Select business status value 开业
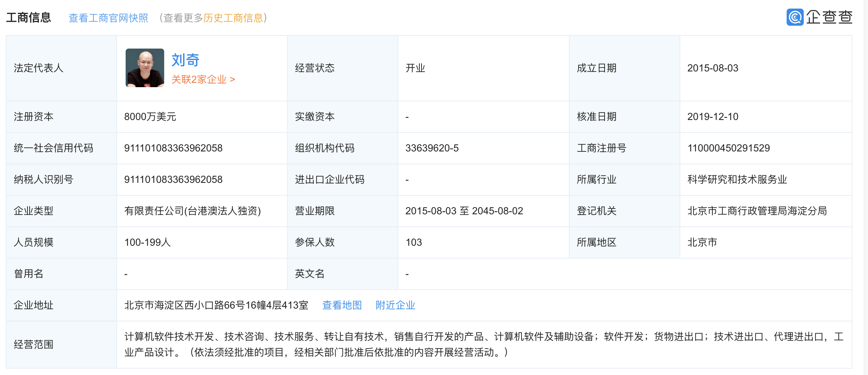Screen dimensions: 868x375 click(x=415, y=68)
